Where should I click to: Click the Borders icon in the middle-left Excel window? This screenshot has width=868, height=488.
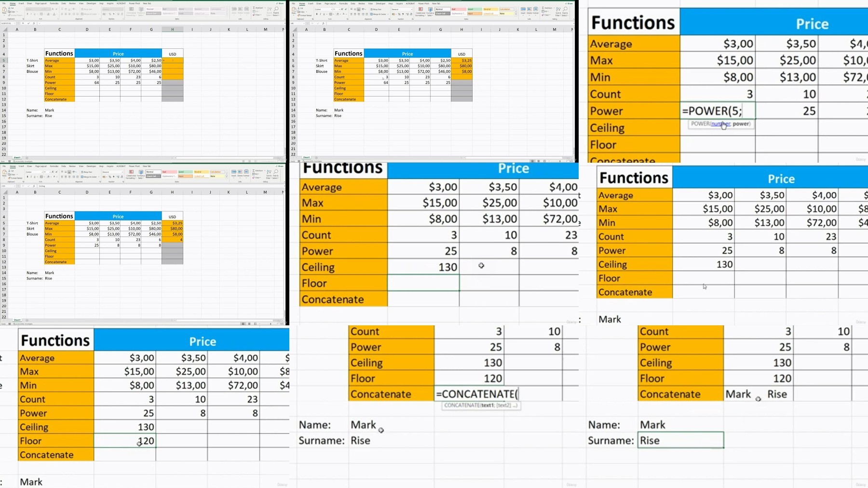(x=41, y=177)
